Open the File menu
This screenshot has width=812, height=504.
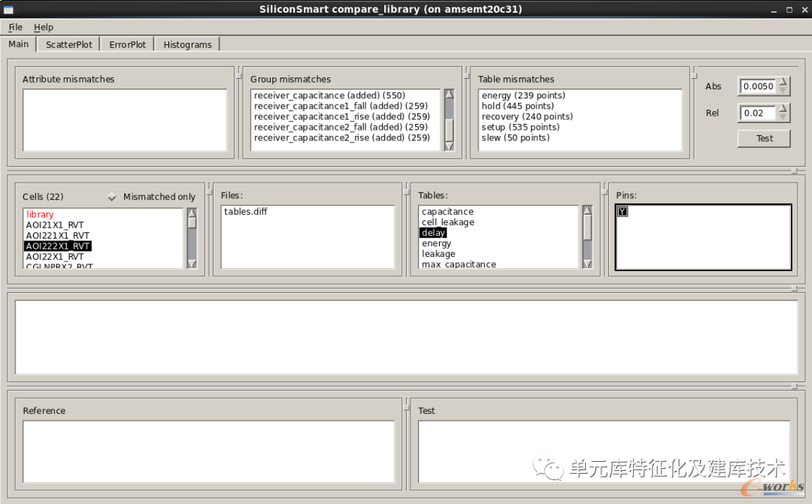[x=16, y=28]
